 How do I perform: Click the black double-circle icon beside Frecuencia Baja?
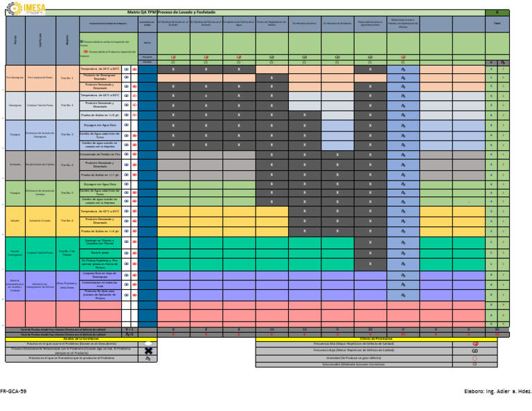[475, 351]
